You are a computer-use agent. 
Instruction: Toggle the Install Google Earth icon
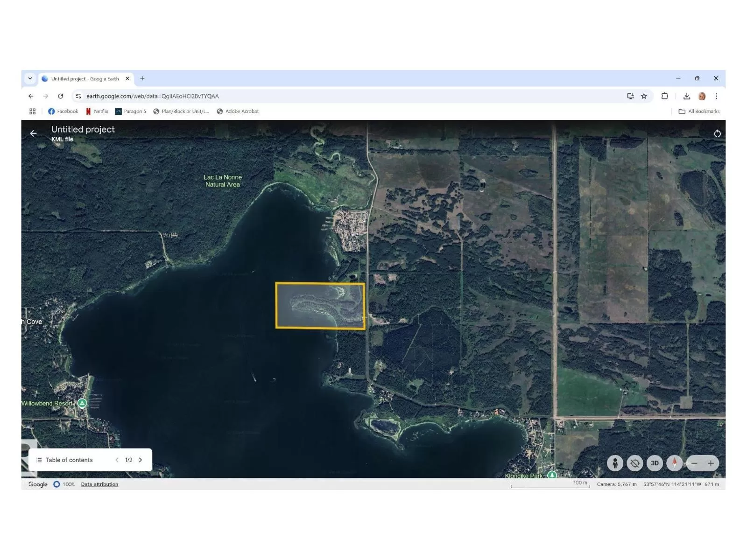click(630, 96)
